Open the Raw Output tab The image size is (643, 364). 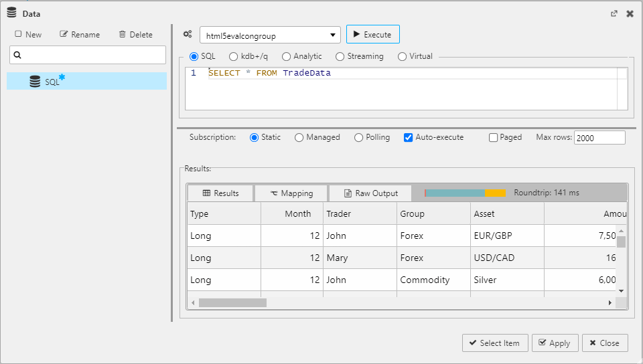tap(370, 193)
